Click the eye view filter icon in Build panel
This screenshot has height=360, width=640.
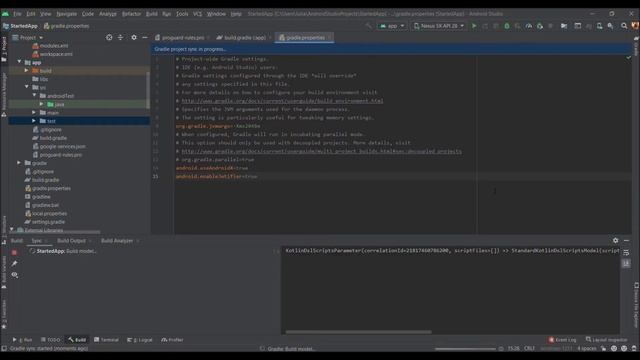coord(14,275)
